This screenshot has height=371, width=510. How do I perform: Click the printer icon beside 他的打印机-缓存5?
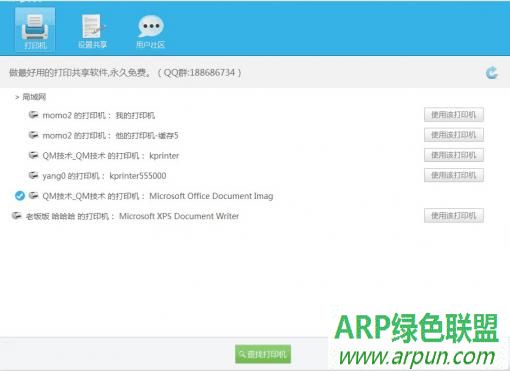33,135
